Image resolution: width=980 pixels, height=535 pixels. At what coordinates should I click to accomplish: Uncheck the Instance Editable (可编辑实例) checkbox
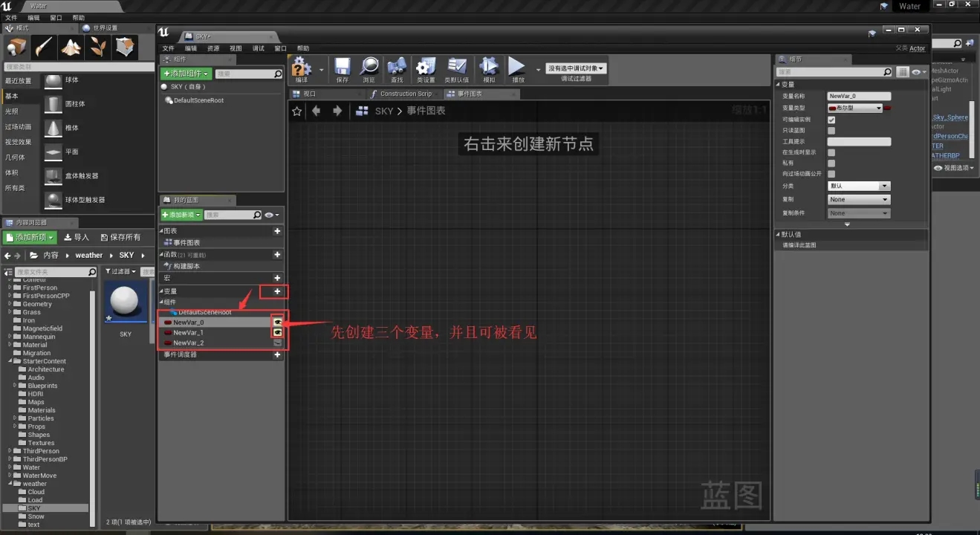tap(831, 120)
